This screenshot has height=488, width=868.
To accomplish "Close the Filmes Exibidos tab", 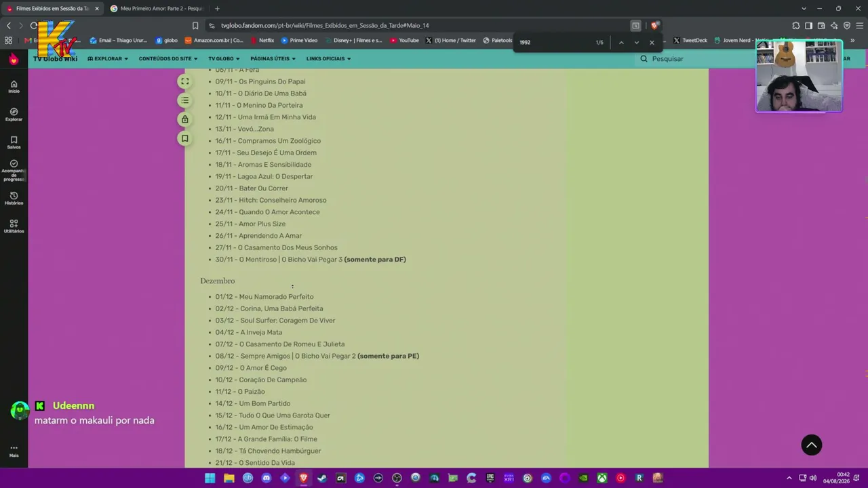I will (x=96, y=8).
